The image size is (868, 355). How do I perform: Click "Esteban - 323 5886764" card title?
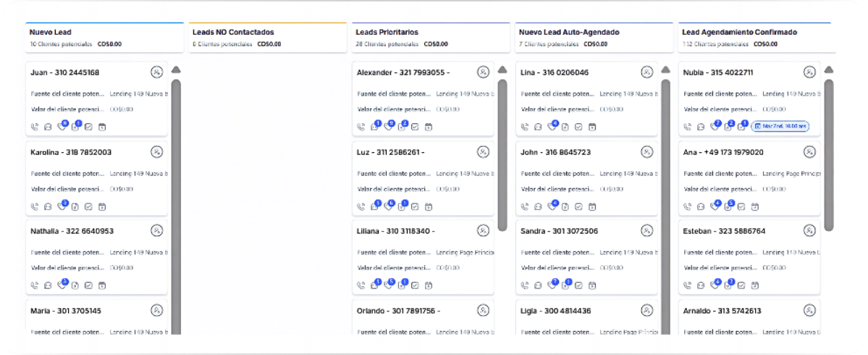pos(725,231)
